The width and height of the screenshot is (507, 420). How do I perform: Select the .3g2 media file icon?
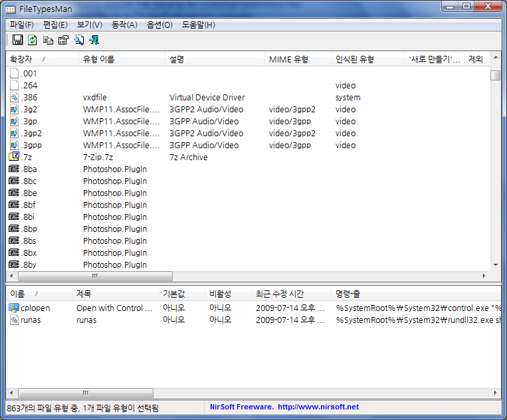click(x=14, y=109)
